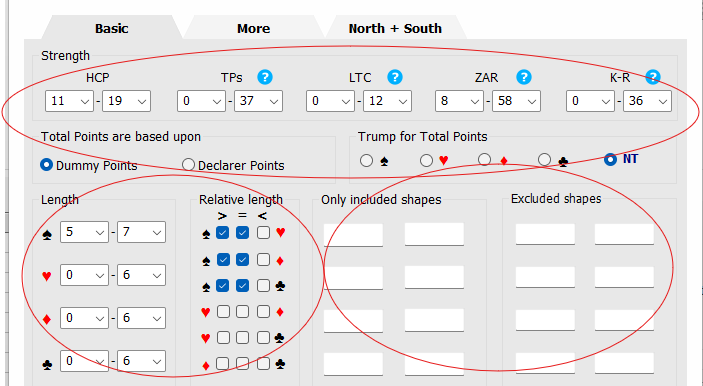
Task: Open heart maximum length dropdown
Action: [142, 275]
